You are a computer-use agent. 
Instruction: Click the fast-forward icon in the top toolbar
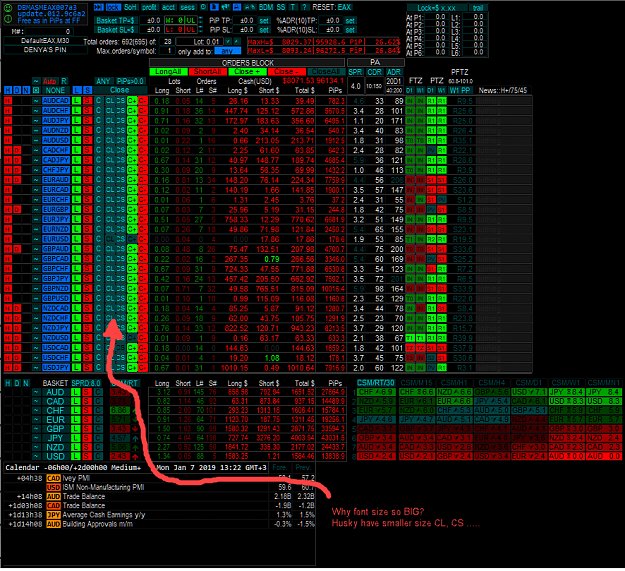[x=98, y=7]
